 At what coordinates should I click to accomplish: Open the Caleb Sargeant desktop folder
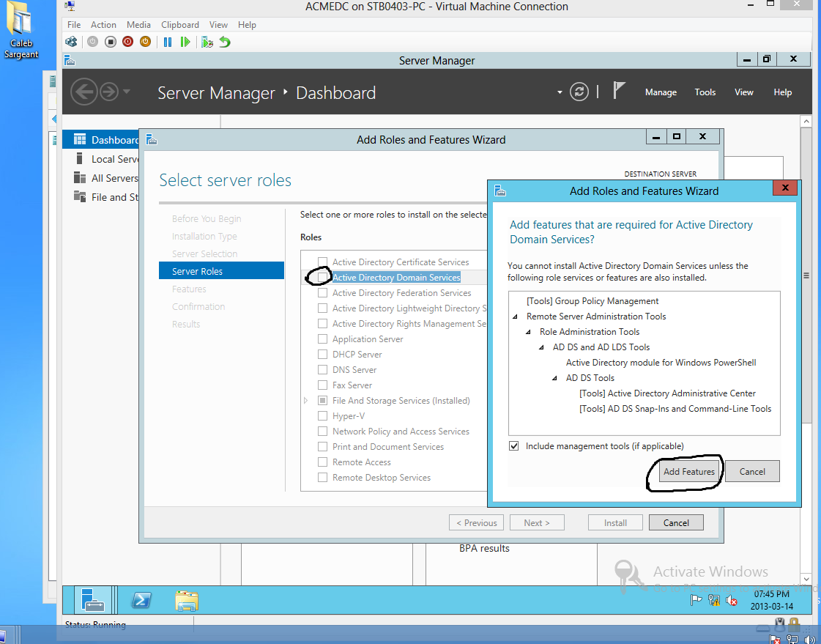(x=21, y=29)
